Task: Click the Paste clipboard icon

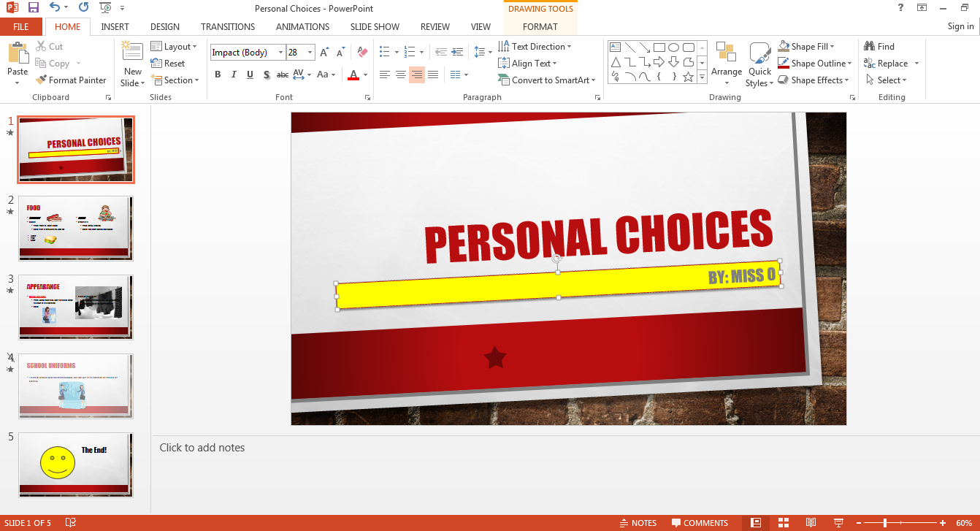Action: click(x=18, y=53)
